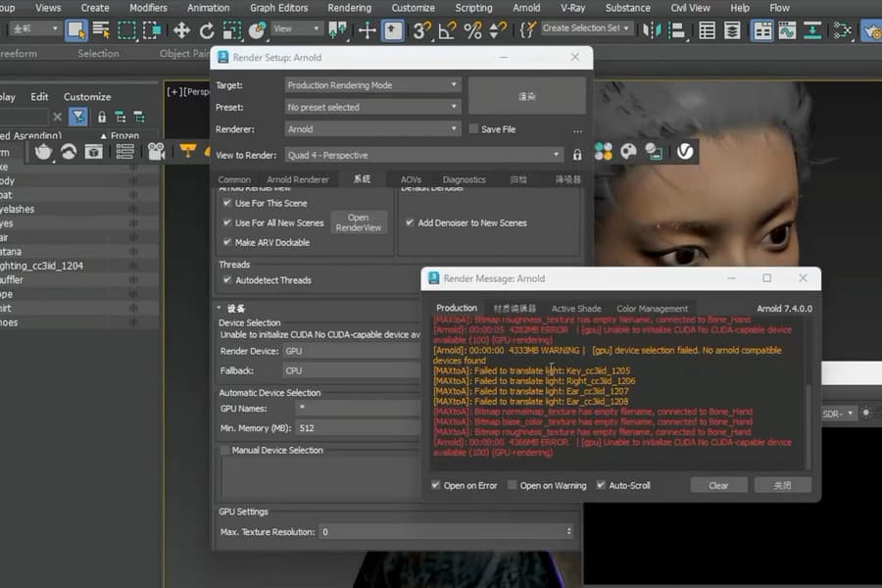
Task: Click the large render button
Action: click(x=526, y=96)
